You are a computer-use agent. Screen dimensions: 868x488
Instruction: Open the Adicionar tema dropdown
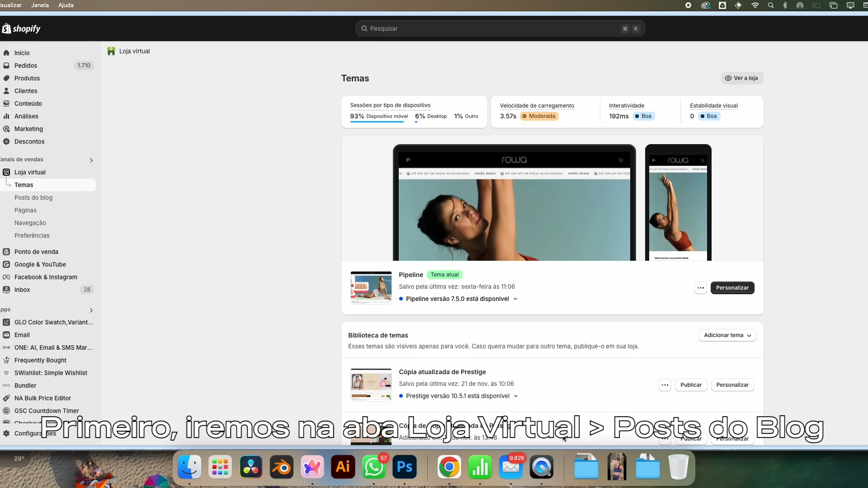pyautogui.click(x=727, y=335)
